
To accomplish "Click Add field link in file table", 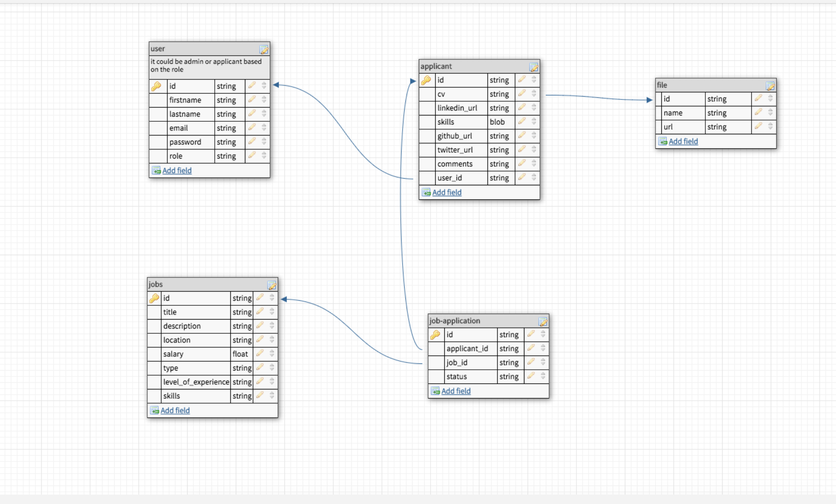I will click(x=683, y=141).
